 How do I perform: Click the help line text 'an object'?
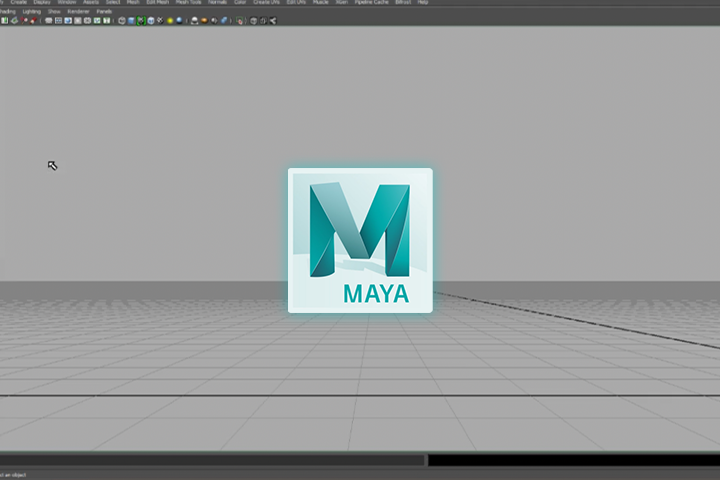click(x=16, y=475)
